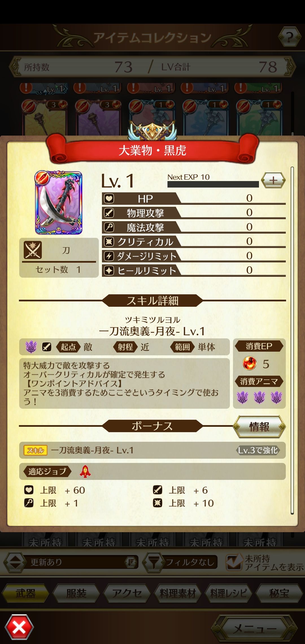Tap the plus button beside Next EXP
The height and width of the screenshot is (644, 305).
273,180
